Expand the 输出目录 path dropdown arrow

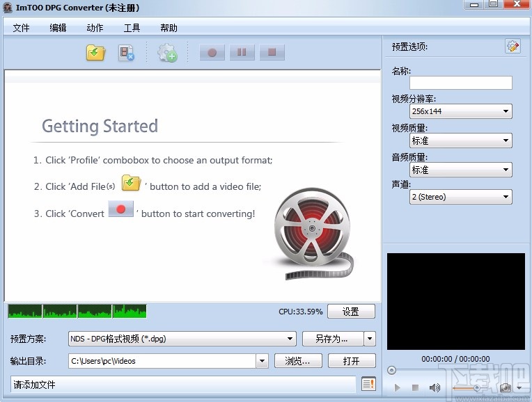pyautogui.click(x=262, y=361)
